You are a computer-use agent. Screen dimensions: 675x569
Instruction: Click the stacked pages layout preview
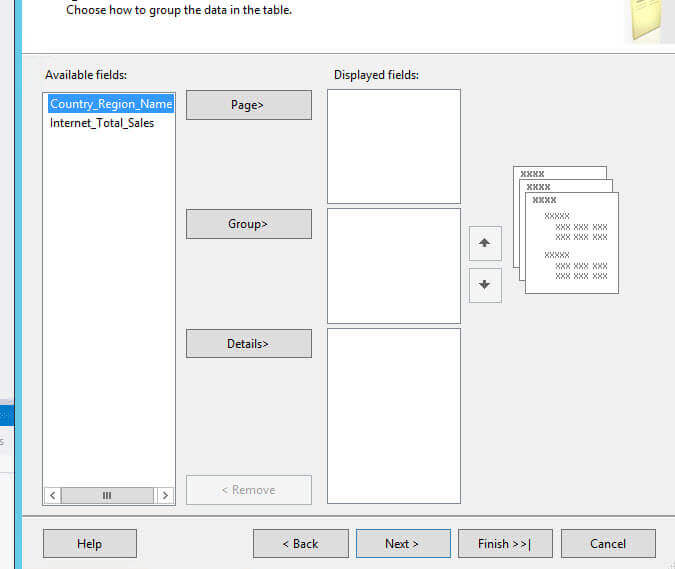point(566,230)
